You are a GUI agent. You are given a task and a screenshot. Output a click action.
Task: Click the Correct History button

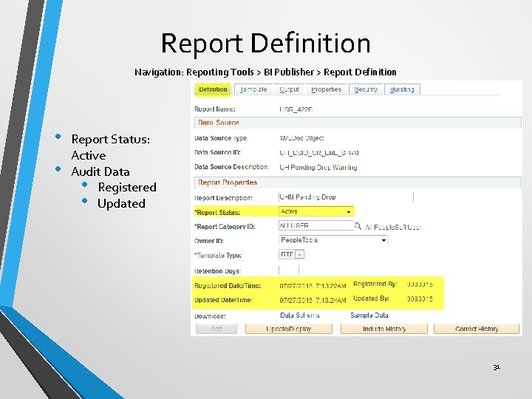(x=477, y=329)
